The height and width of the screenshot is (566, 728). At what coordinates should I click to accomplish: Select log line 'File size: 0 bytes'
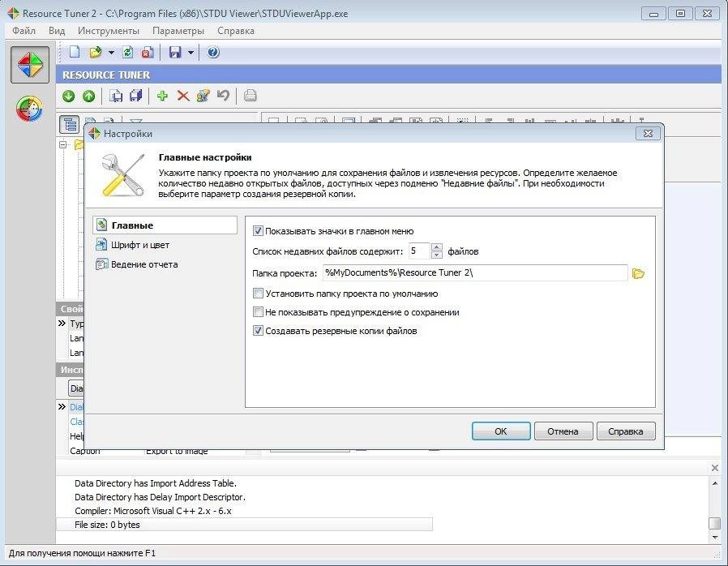244,525
